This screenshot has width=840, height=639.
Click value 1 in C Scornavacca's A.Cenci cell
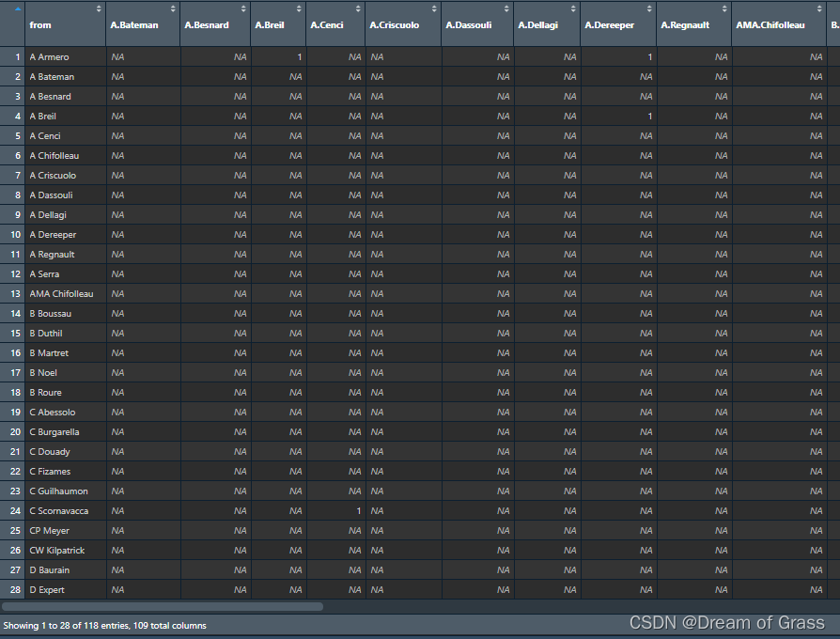[x=359, y=511]
